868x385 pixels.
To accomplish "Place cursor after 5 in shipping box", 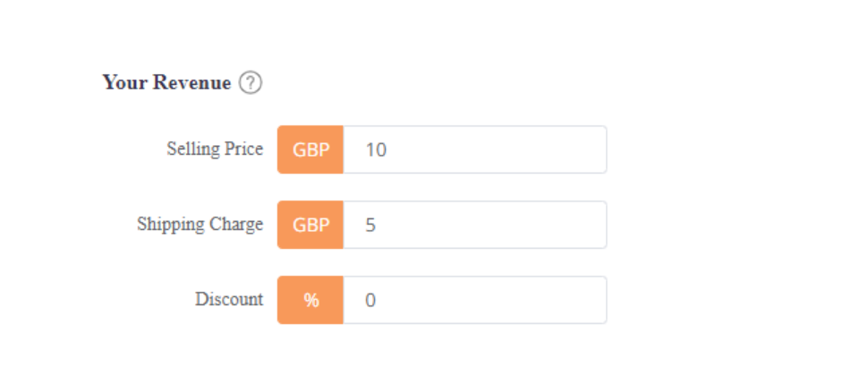I will (379, 226).
